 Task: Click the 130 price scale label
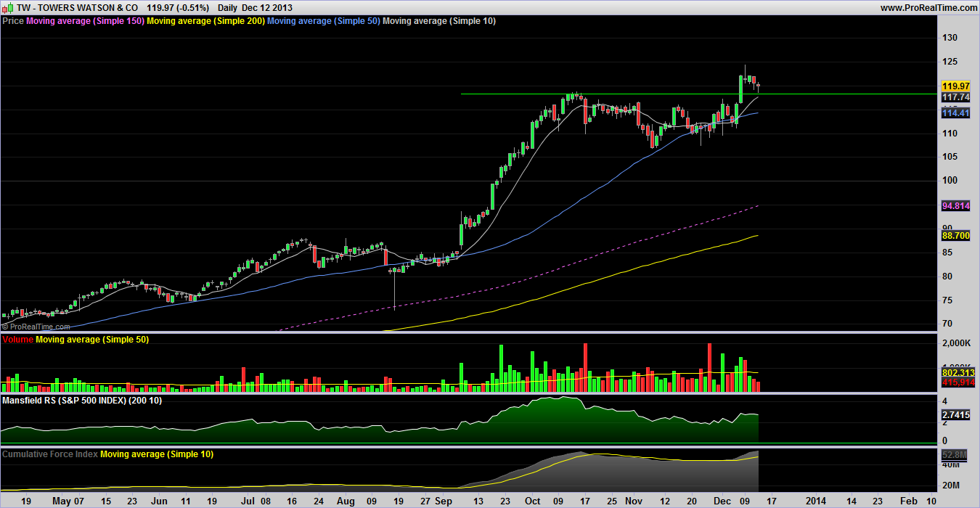pyautogui.click(x=950, y=38)
